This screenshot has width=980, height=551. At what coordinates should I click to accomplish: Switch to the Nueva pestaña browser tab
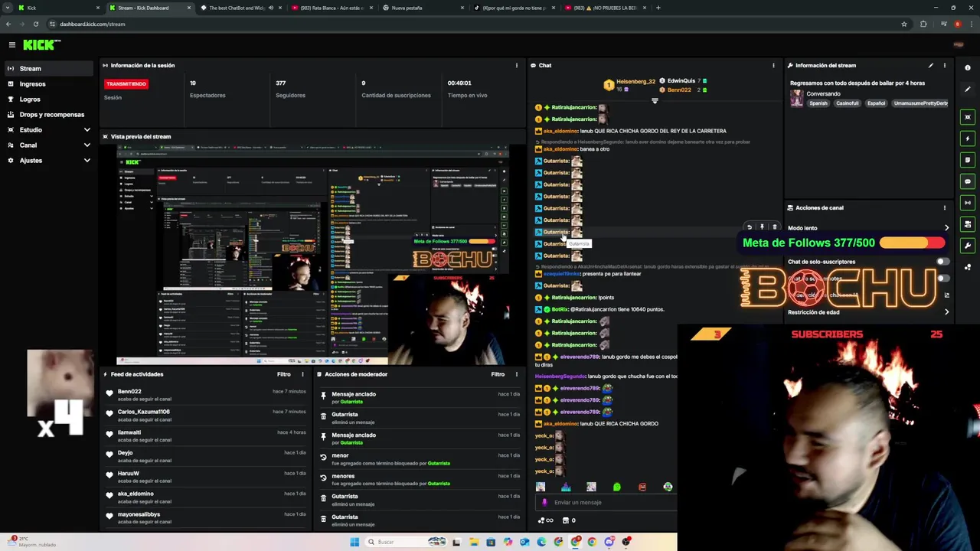(x=423, y=8)
